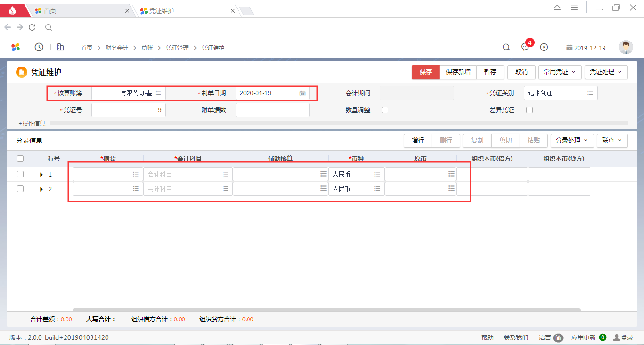Click the play circle icon in header
This screenshot has width=644, height=345.
tap(544, 47)
